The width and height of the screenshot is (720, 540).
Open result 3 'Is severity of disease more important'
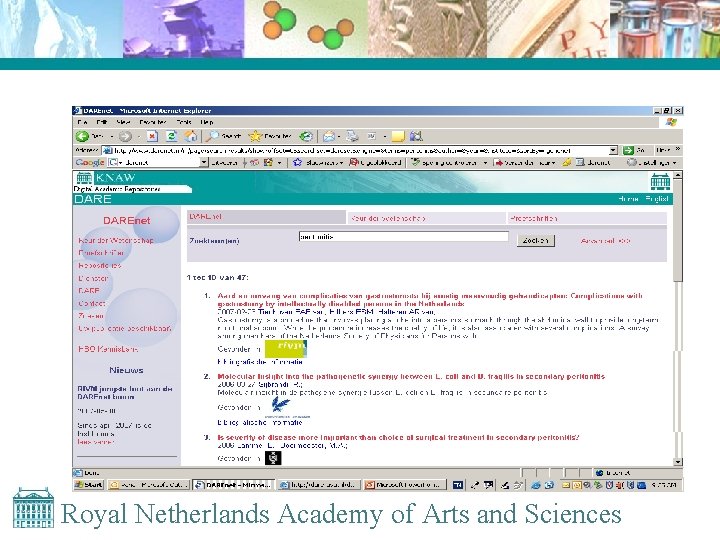399,437
